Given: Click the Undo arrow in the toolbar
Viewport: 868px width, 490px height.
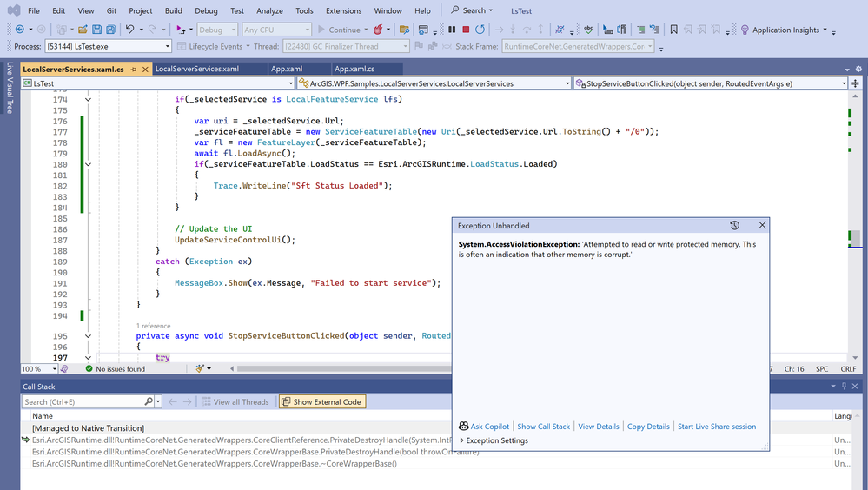Looking at the screenshot, I should (129, 30).
